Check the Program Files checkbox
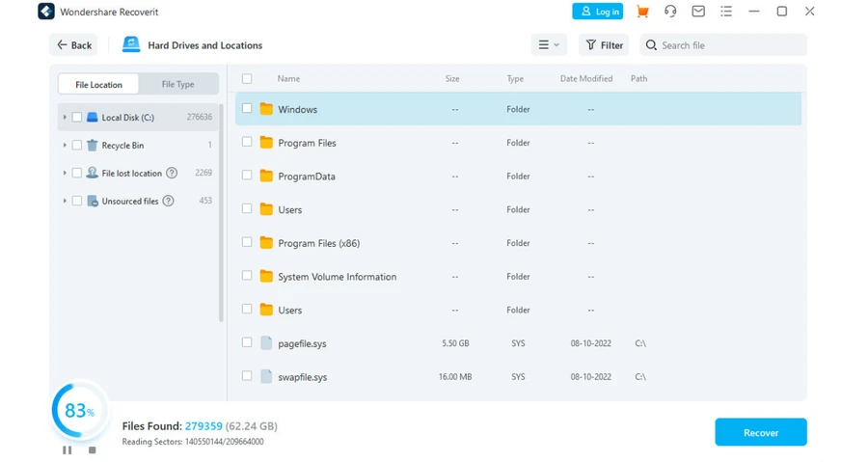This screenshot has height=462, width=868. [247, 142]
